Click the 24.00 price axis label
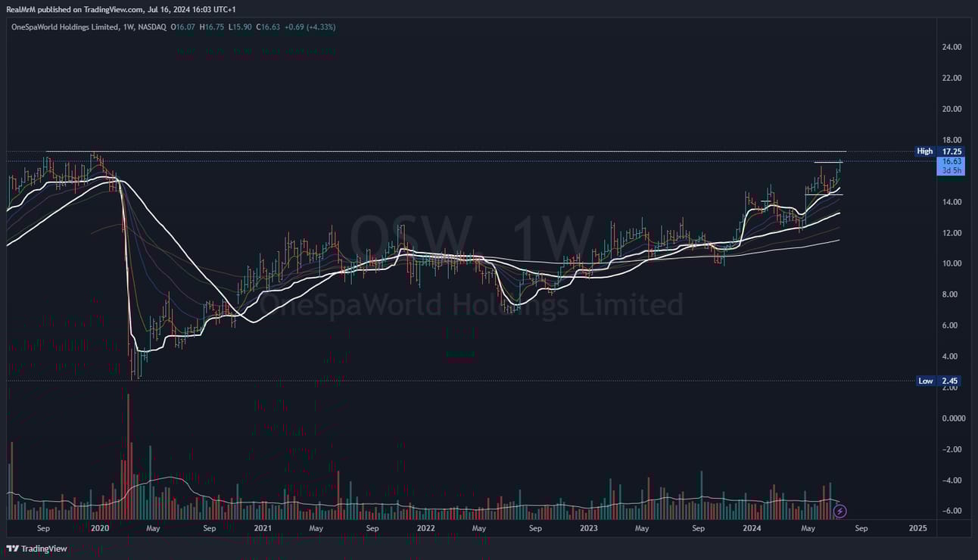The image size is (978, 560). [x=951, y=47]
